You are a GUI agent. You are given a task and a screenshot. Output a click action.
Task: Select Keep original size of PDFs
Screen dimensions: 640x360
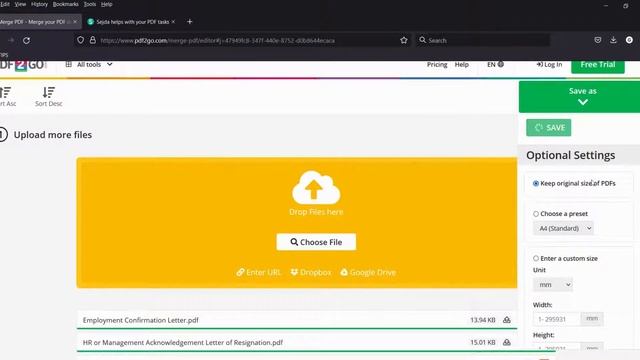pyautogui.click(x=536, y=184)
